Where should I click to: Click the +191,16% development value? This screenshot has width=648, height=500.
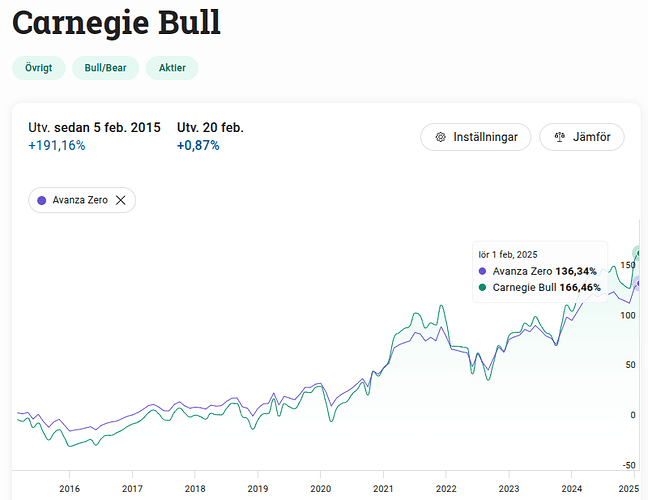[57, 145]
